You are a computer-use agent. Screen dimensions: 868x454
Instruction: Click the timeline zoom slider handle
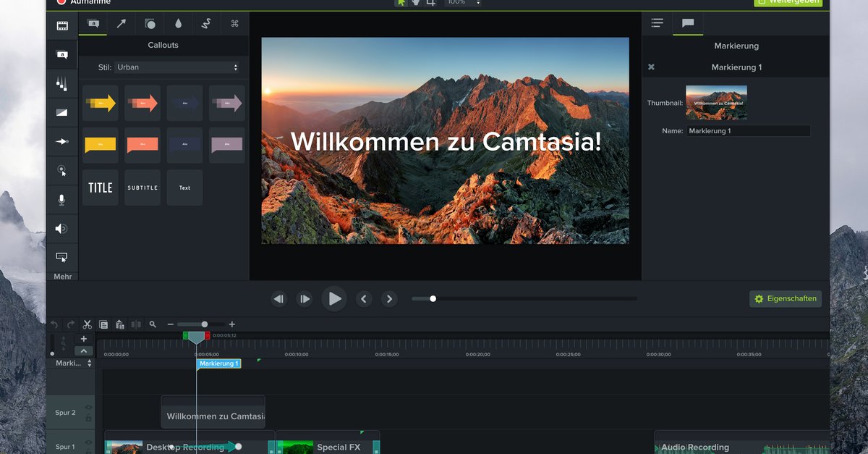pyautogui.click(x=204, y=324)
